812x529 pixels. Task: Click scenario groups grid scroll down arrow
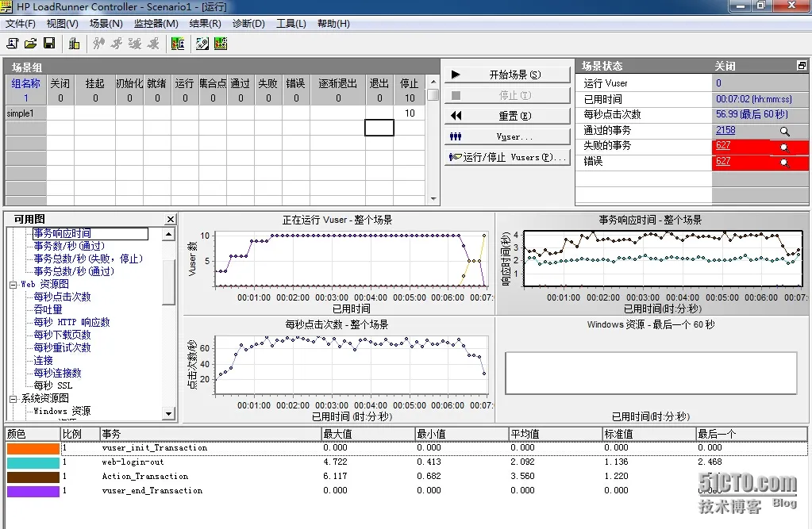click(433, 199)
